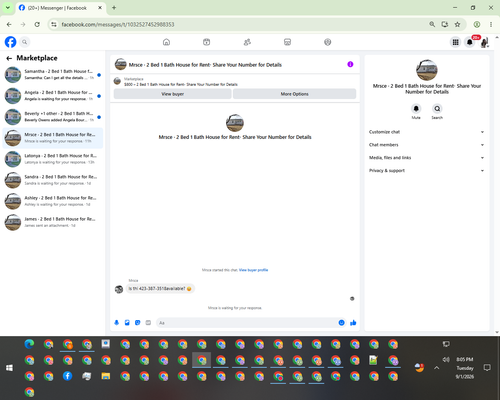Attach a file with the photo icon
This screenshot has height=400, width=500.
pyautogui.click(x=127, y=323)
